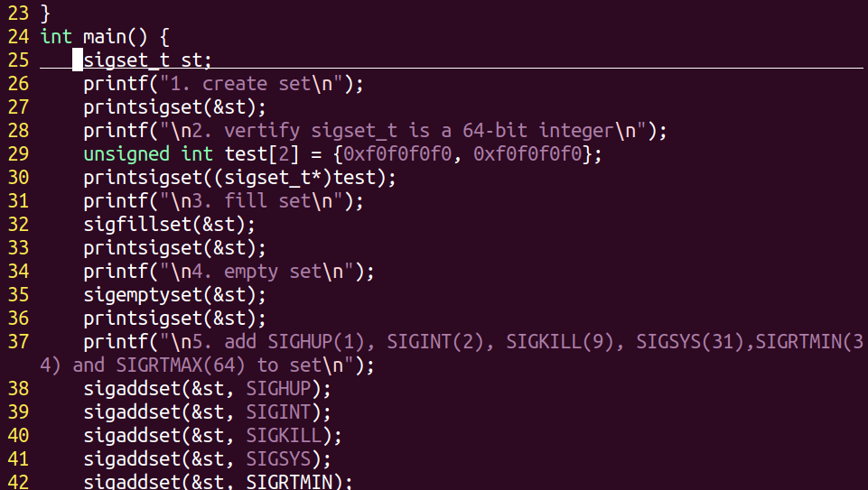Viewport: 868px width, 490px height.
Task: Click the block cursor on line 25
Action: [78, 60]
